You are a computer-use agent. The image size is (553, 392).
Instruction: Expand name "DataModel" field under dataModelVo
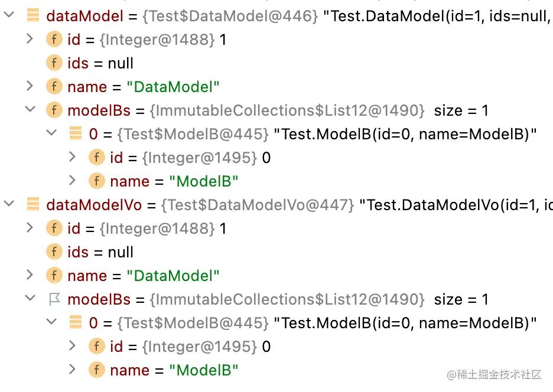tap(30, 276)
